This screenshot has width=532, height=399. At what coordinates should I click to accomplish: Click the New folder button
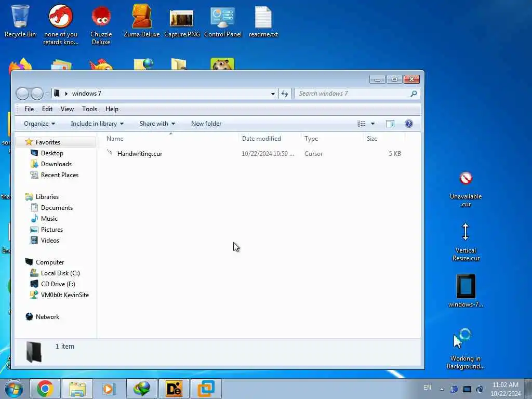(x=206, y=124)
